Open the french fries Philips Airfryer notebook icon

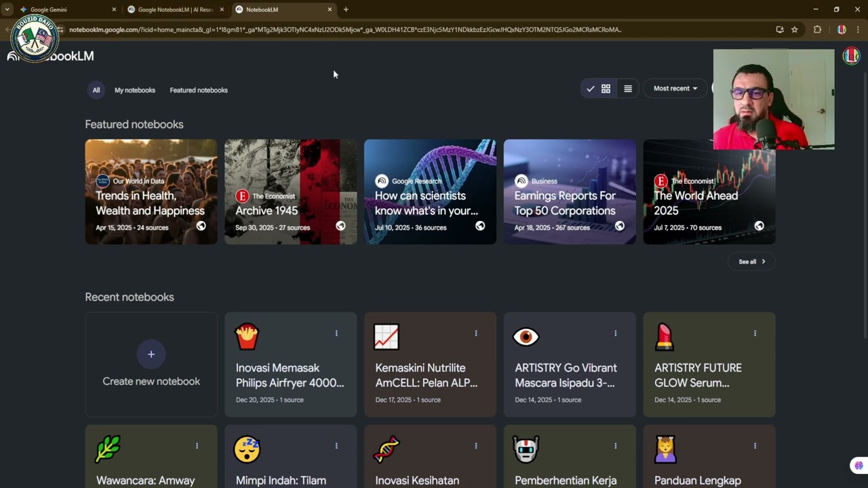(x=247, y=337)
